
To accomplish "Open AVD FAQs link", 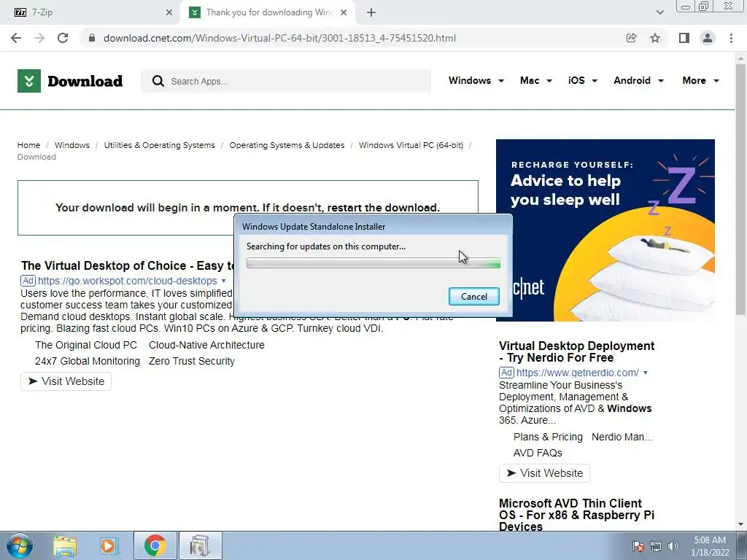I will point(538,454).
